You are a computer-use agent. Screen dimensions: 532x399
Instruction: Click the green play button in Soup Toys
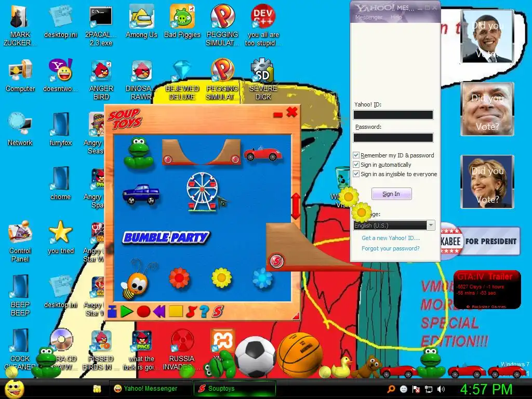[x=127, y=312]
